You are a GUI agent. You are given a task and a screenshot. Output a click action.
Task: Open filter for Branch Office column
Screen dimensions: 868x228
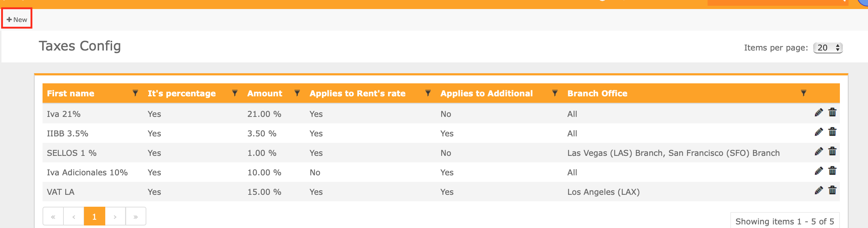click(803, 93)
